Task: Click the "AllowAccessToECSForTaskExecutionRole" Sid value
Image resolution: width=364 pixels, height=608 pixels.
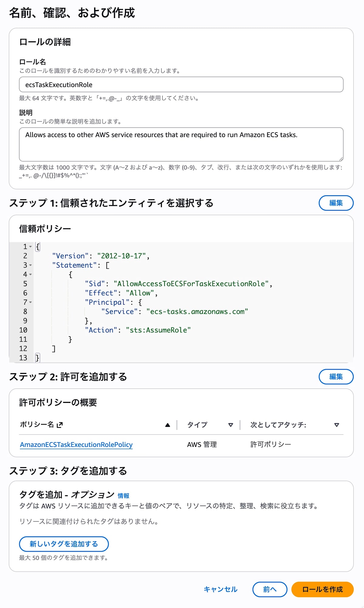Action: point(191,284)
